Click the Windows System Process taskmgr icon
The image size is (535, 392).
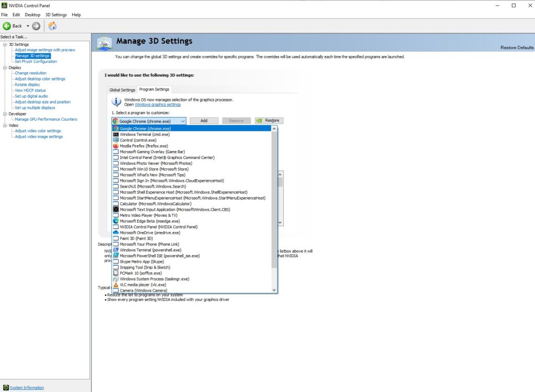click(115, 279)
